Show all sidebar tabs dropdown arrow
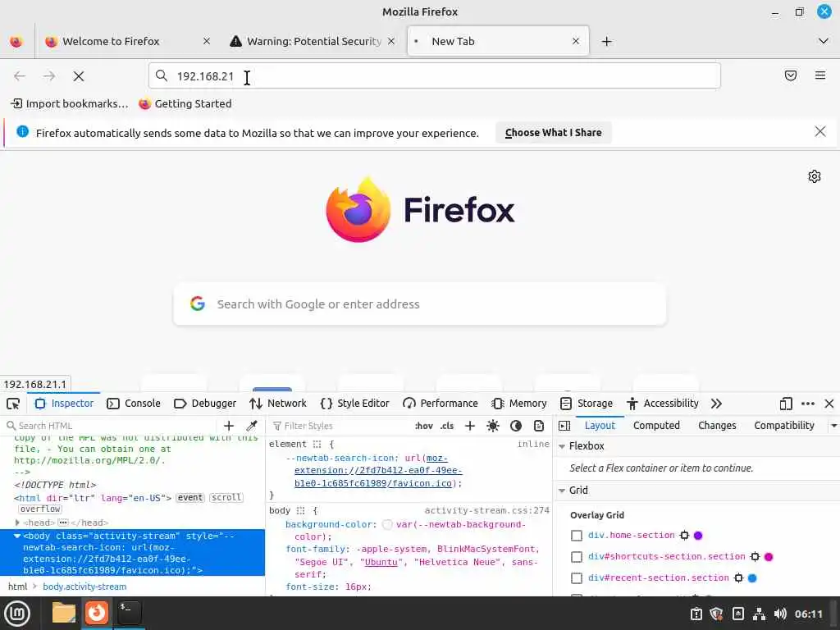The image size is (840, 630). (833, 426)
